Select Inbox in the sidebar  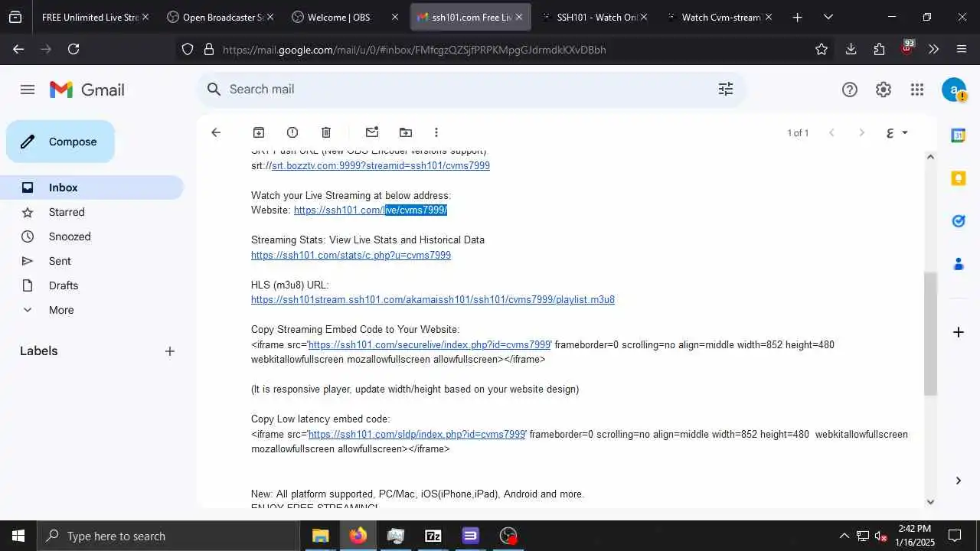coord(92,187)
